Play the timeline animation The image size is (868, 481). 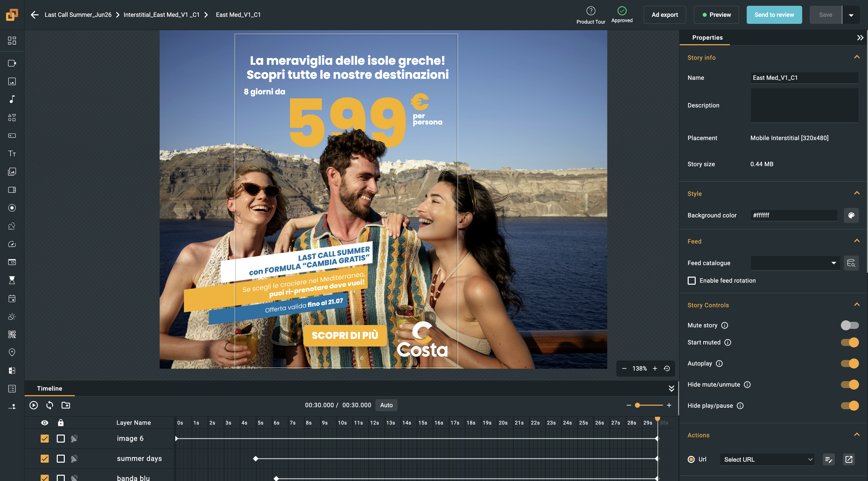pyautogui.click(x=33, y=405)
